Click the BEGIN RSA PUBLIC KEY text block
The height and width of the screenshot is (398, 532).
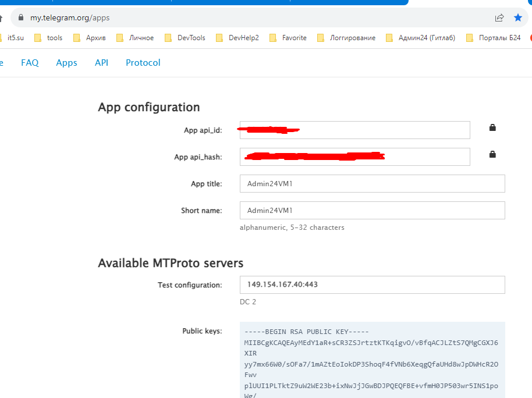coord(372,360)
